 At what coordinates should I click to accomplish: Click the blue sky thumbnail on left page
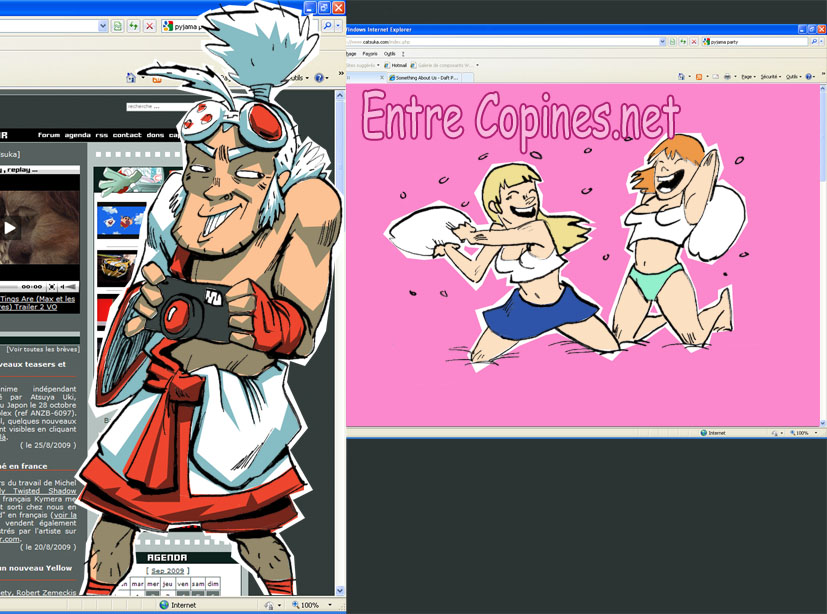pyautogui.click(x=121, y=220)
